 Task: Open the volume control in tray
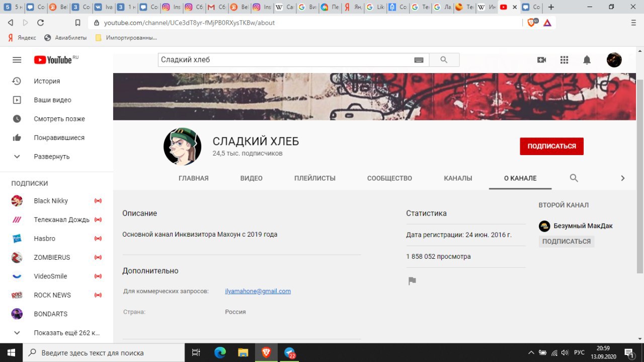click(565, 352)
